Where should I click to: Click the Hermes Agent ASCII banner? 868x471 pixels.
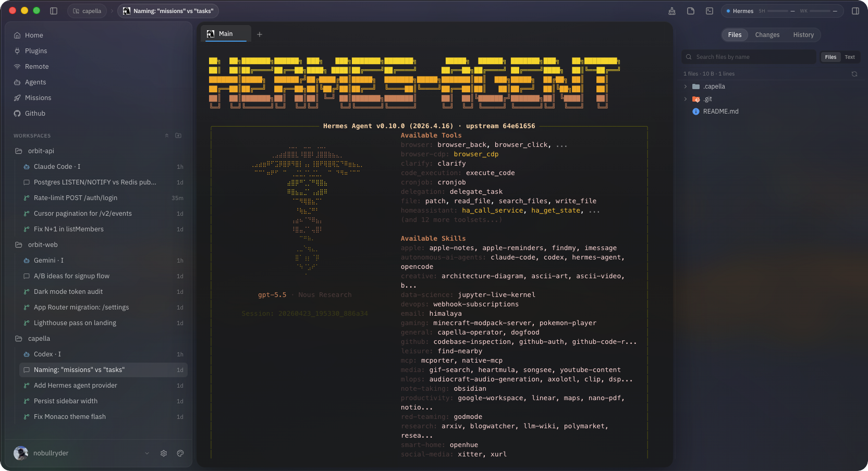pyautogui.click(x=414, y=82)
